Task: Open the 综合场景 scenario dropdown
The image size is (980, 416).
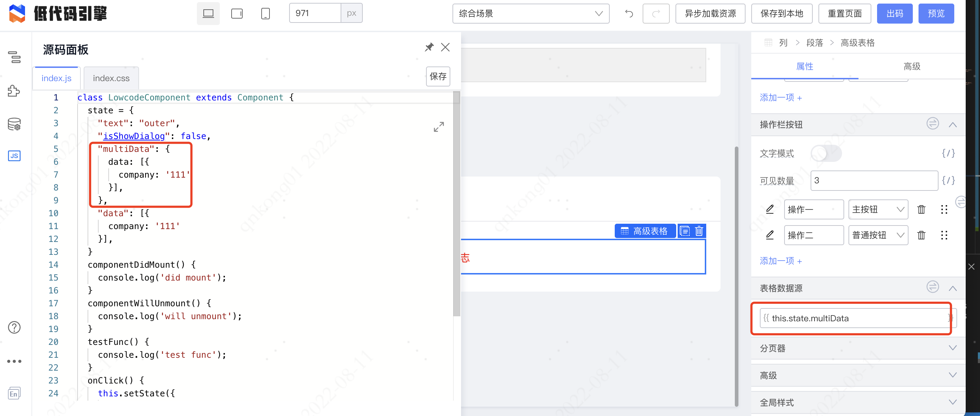Action: [530, 13]
